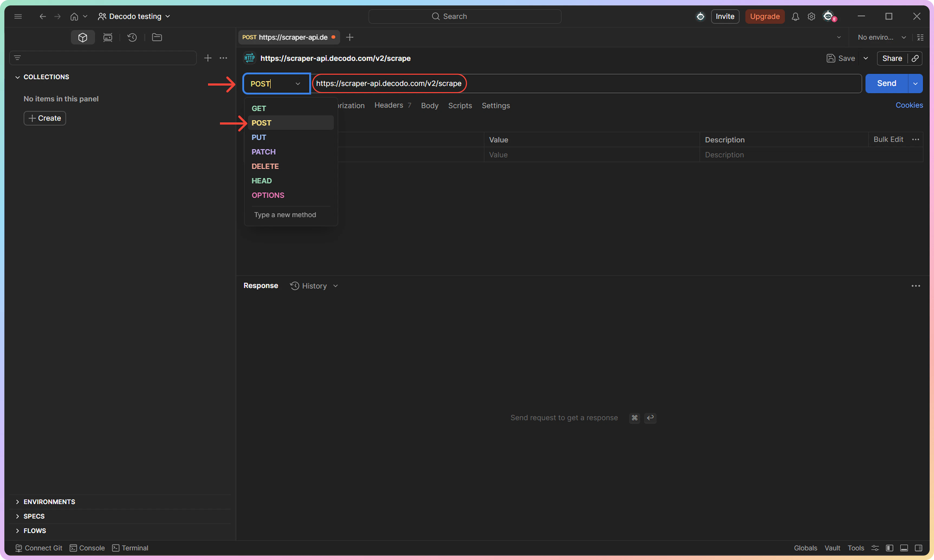
Task: Toggle the two-pane view layout icon
Action: tap(904, 548)
